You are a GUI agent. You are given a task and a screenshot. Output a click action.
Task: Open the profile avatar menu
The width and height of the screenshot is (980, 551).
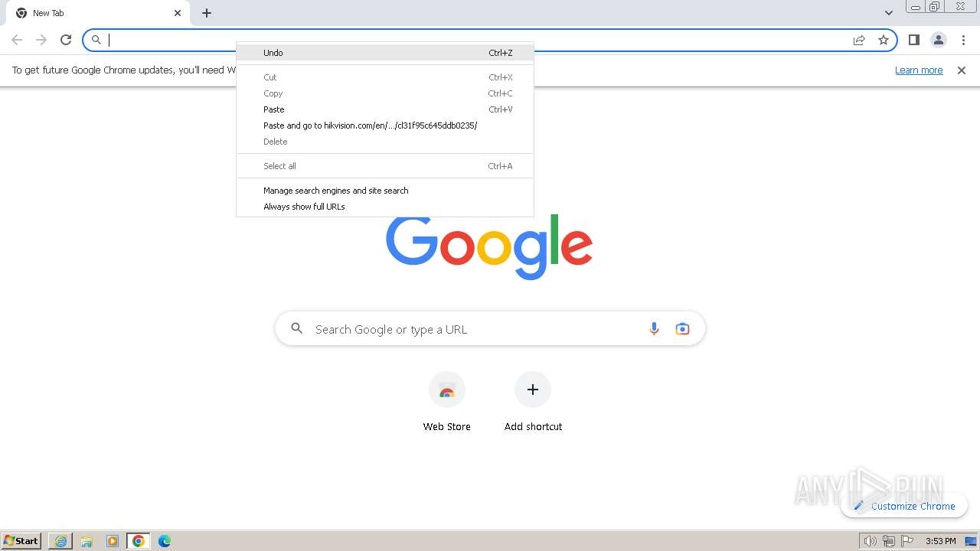(x=939, y=40)
